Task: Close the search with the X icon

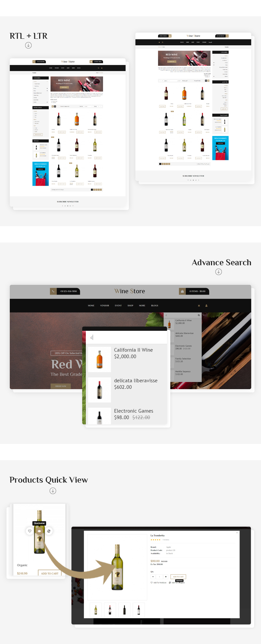Action: point(199,306)
